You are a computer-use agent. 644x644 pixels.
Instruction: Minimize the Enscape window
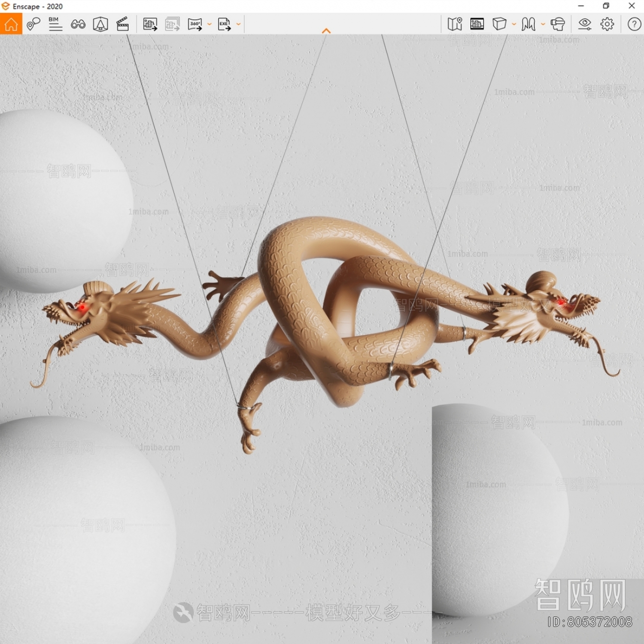(x=581, y=6)
